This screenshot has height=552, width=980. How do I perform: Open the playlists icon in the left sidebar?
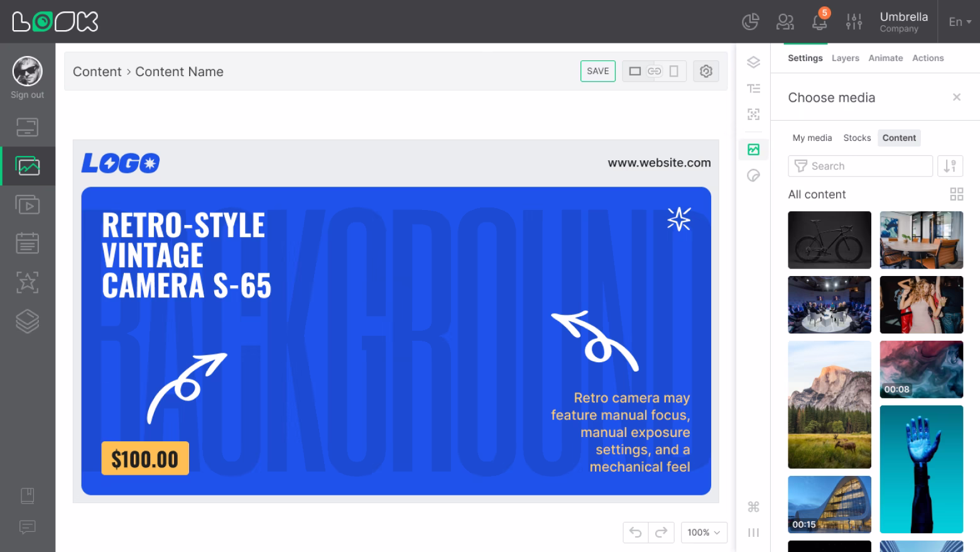[27, 205]
